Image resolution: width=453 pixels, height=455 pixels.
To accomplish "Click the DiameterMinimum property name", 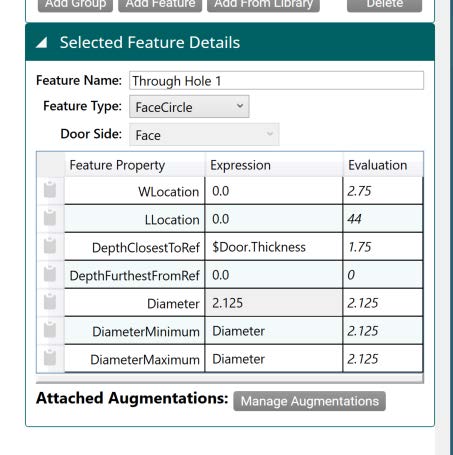I will (146, 332).
